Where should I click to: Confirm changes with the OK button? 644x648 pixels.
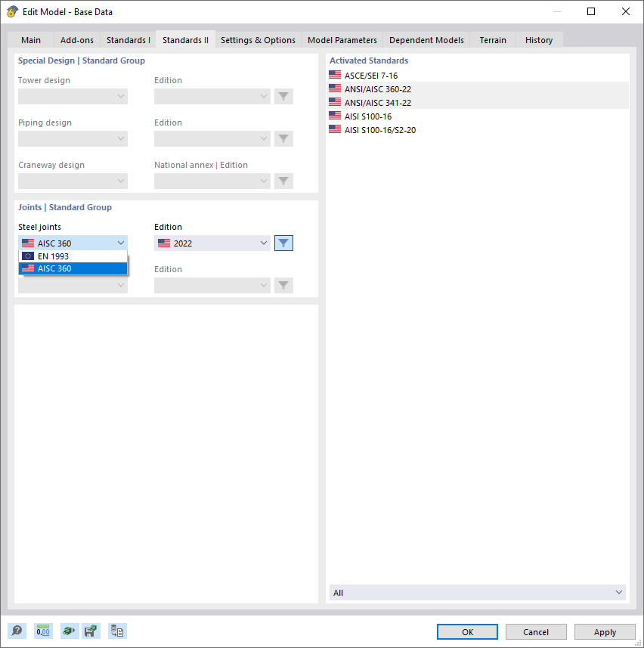click(467, 632)
